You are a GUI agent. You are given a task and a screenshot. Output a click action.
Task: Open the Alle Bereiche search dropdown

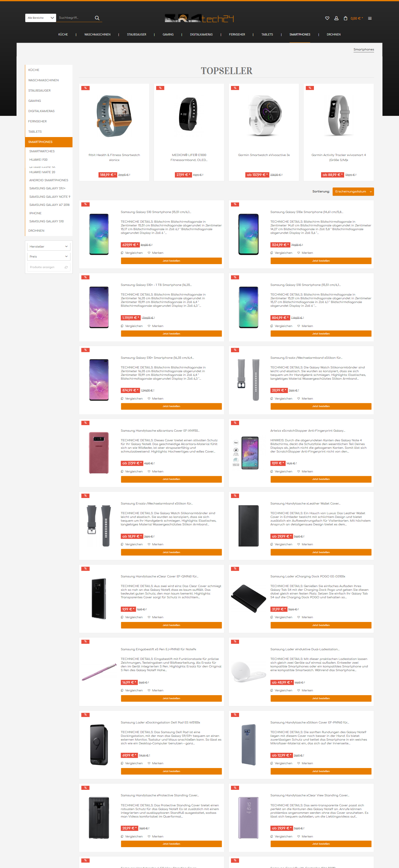tap(41, 18)
